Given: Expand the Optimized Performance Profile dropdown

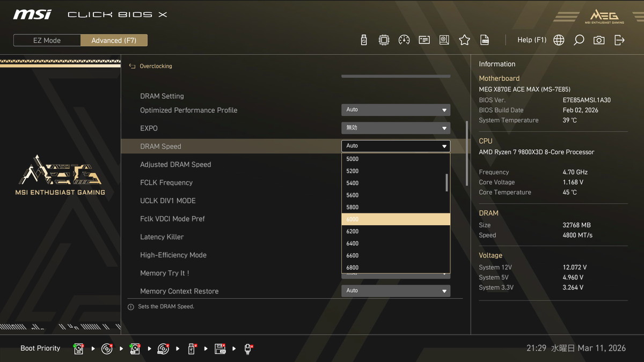Looking at the screenshot, I should click(396, 110).
